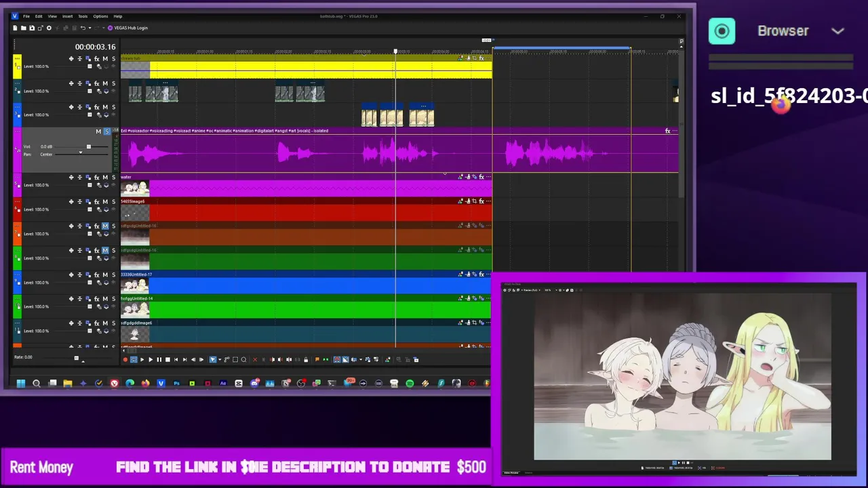Viewport: 868px width, 488px height.
Task: Open the Options menu
Action: (x=100, y=16)
